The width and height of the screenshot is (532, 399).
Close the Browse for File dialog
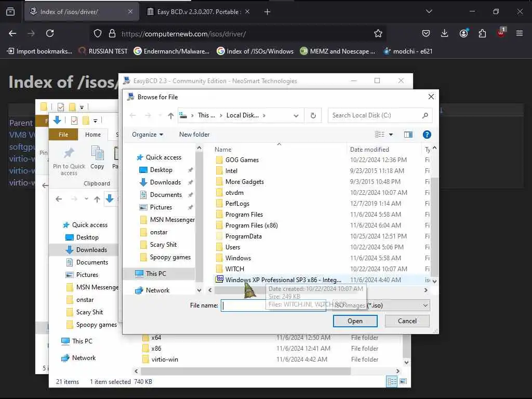coord(431,97)
